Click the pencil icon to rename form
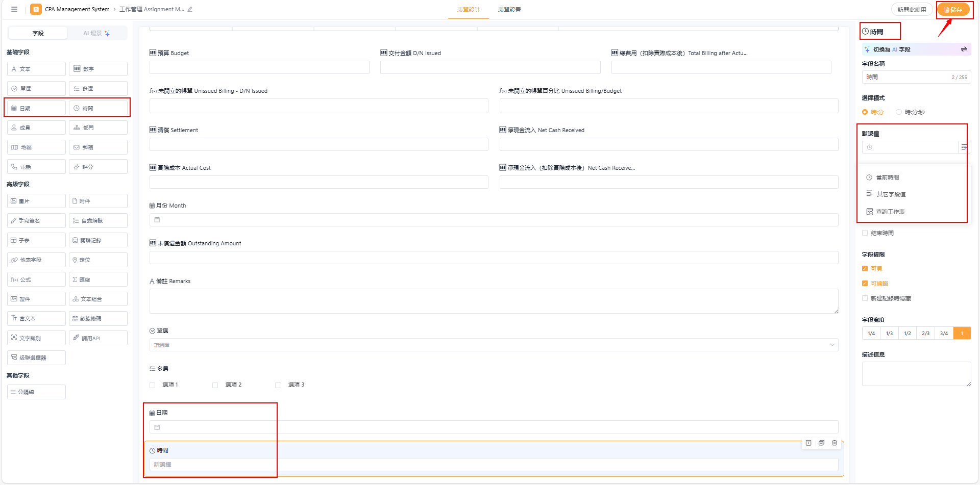 (x=190, y=9)
